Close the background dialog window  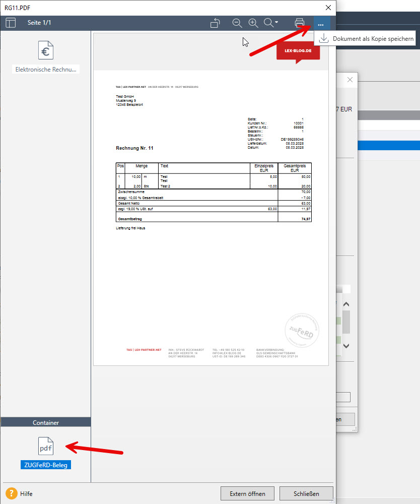[350, 80]
